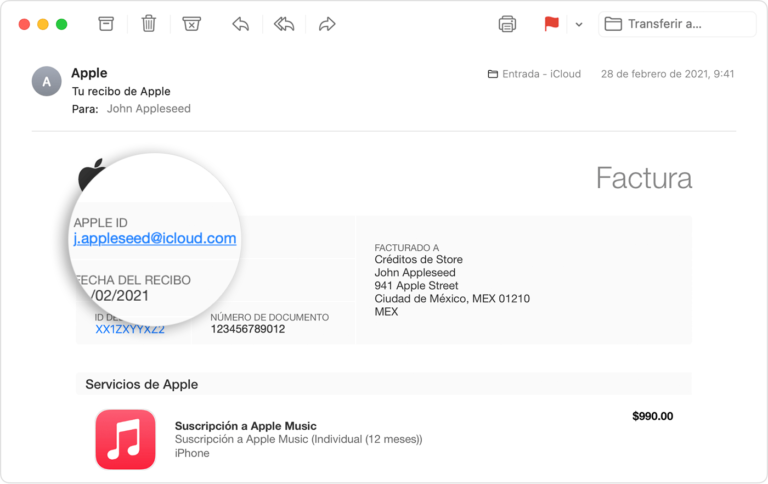Image resolution: width=768 pixels, height=484 pixels.
Task: Delete the message using the trash icon
Action: [x=149, y=24]
